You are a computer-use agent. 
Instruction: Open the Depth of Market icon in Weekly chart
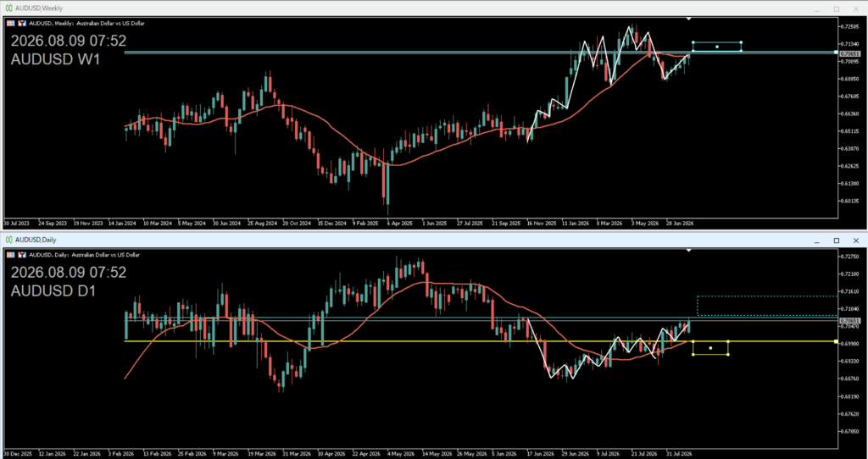click(x=11, y=23)
